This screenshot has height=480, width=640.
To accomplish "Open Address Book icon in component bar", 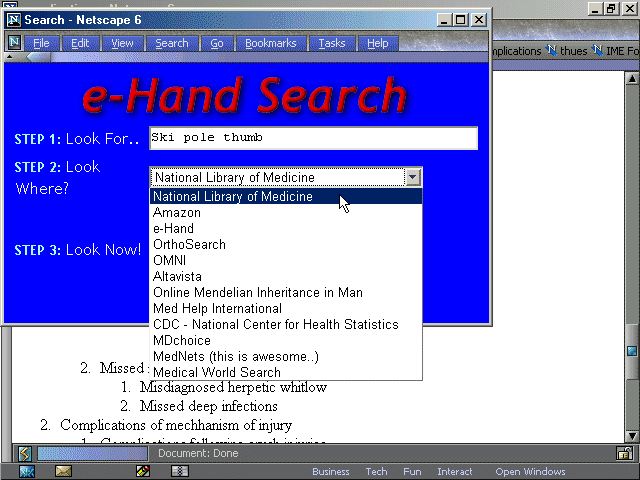I will (x=180, y=471).
